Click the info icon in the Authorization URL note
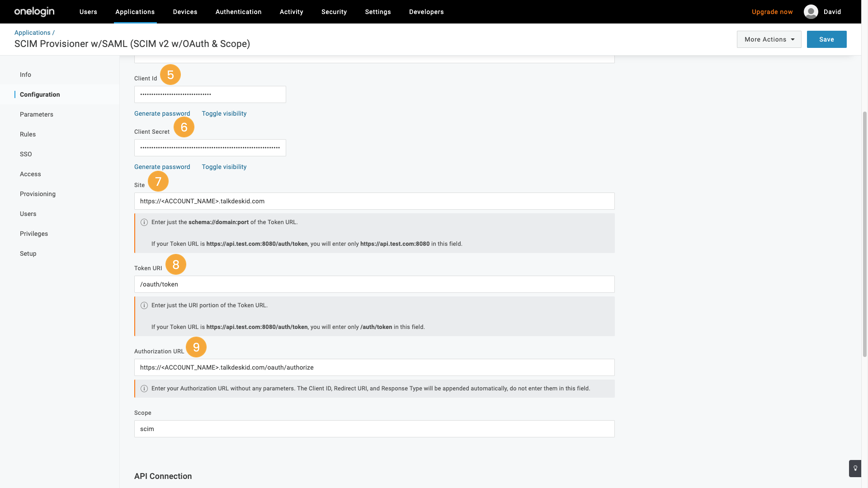This screenshot has width=868, height=488. [x=144, y=389]
